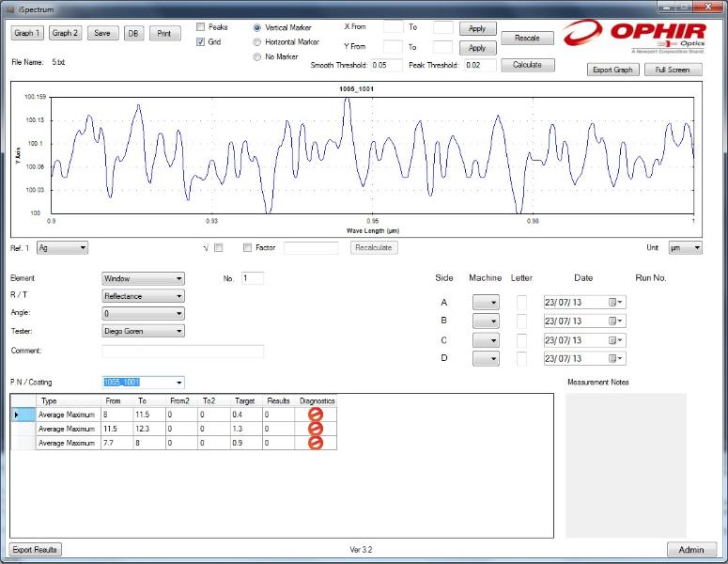Open the R / T Reflectance dropdown
728x564 pixels.
pyautogui.click(x=143, y=296)
